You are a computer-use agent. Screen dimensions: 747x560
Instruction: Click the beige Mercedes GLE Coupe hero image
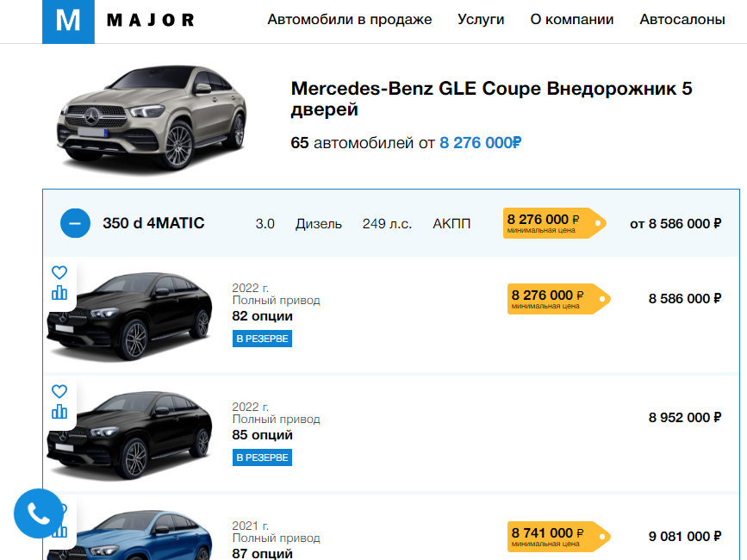[152, 117]
